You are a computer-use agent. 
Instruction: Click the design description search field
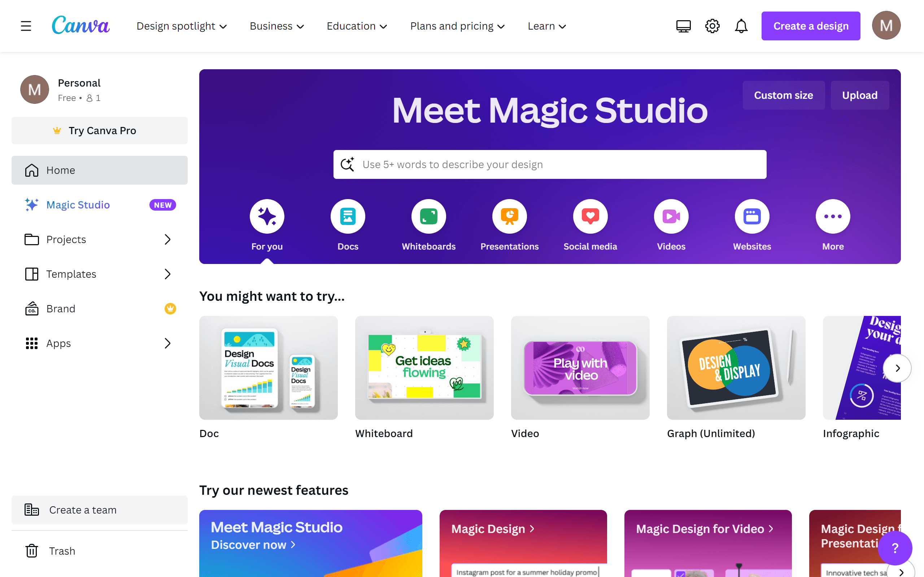coord(550,164)
